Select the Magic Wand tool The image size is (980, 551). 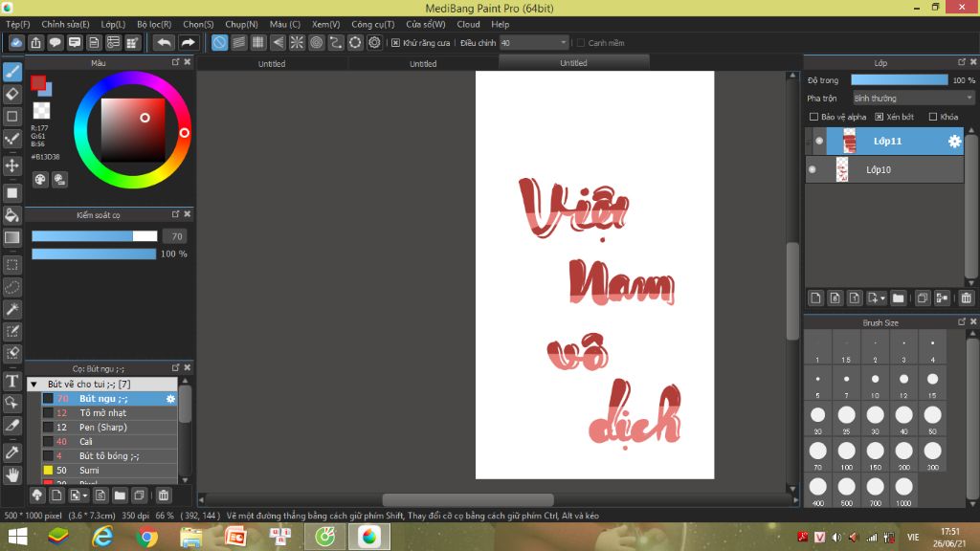point(11,309)
